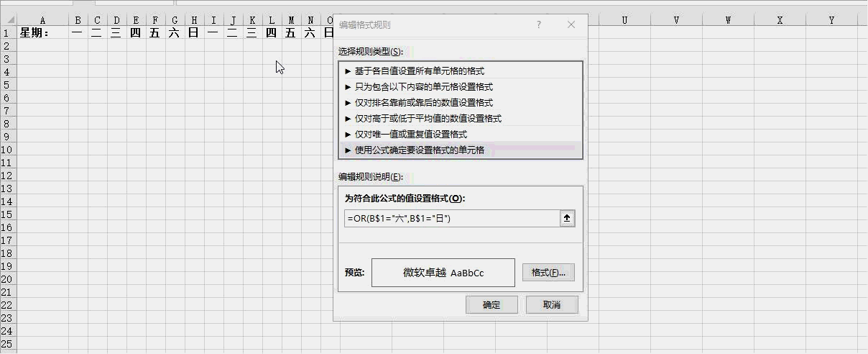Click the help question mark in dialog title
This screenshot has width=868, height=354.
[x=539, y=24]
